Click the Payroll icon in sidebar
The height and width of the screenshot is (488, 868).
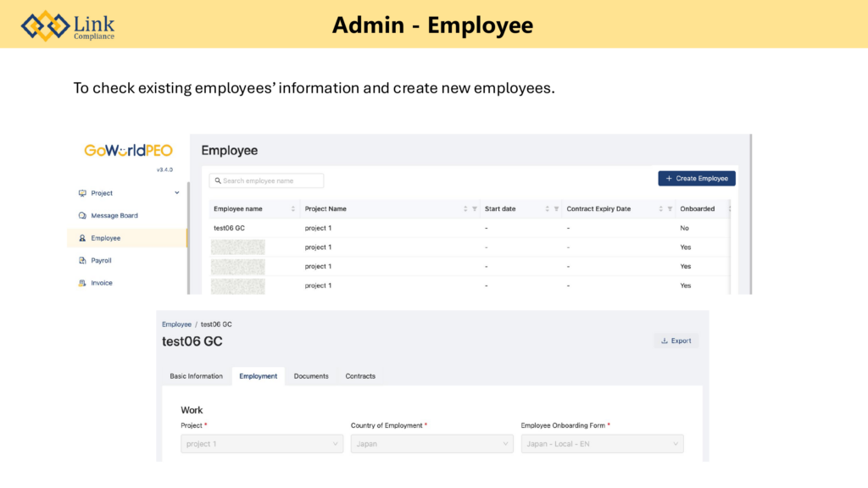click(82, 261)
